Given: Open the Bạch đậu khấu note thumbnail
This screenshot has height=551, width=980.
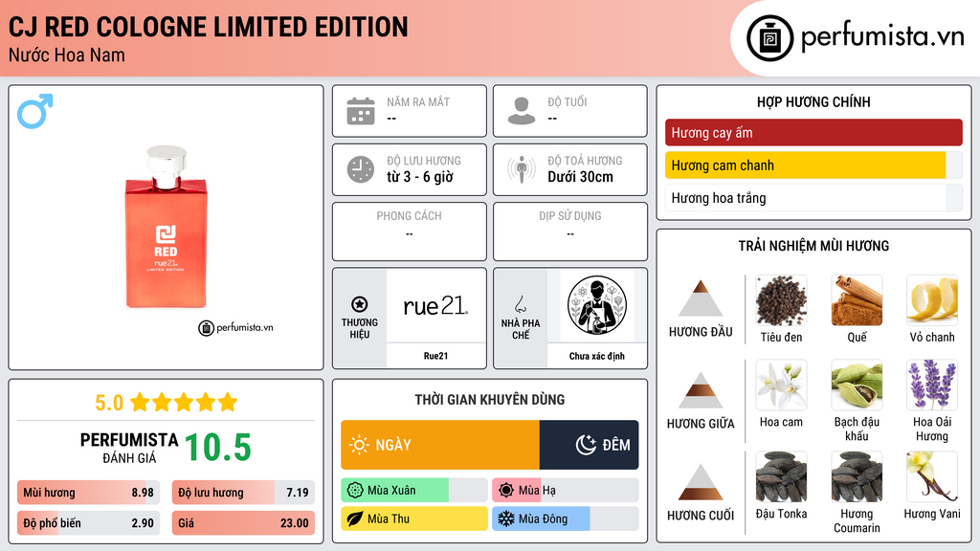Looking at the screenshot, I should 857,385.
